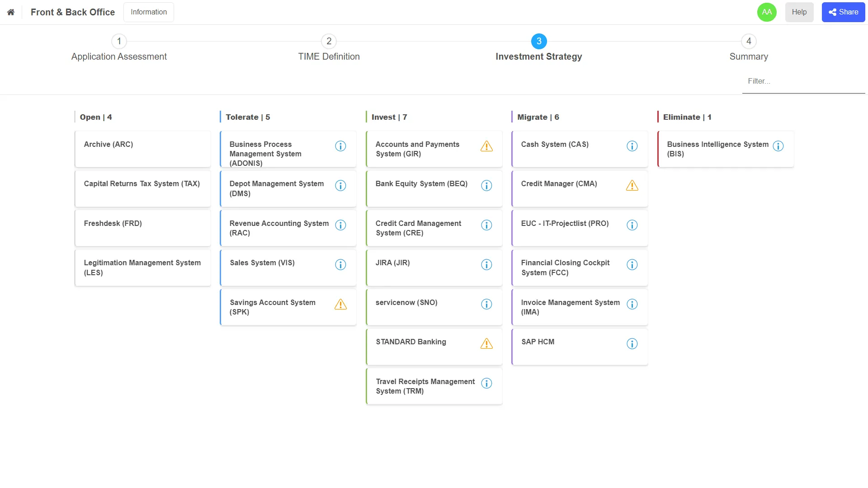The width and height of the screenshot is (868, 488).
Task: Click the SAP HCM card title
Action: 538,342
